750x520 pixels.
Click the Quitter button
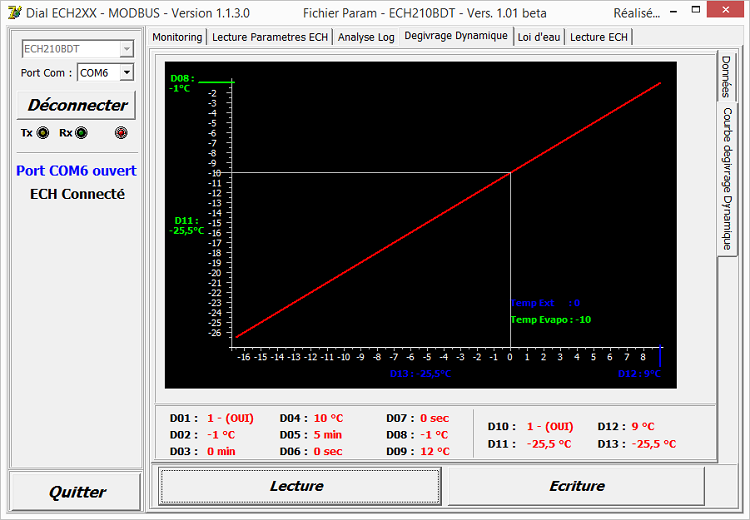coord(77,492)
